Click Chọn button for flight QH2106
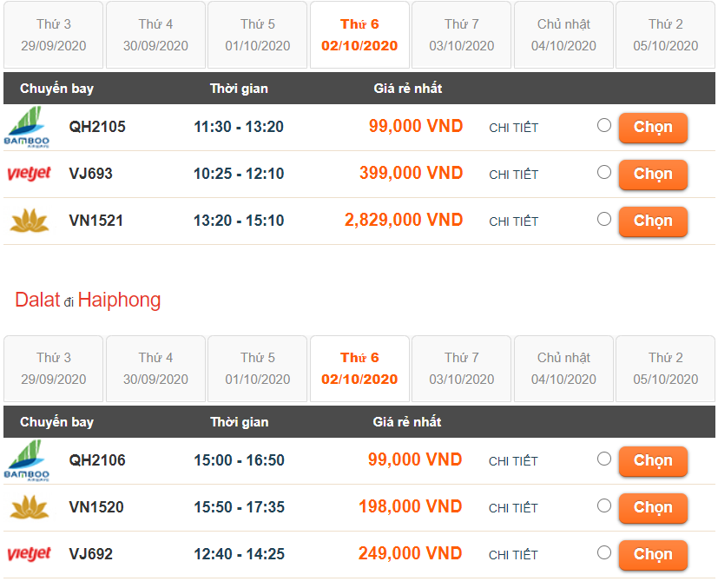Screen dimensions: 718x588 pos(653,461)
